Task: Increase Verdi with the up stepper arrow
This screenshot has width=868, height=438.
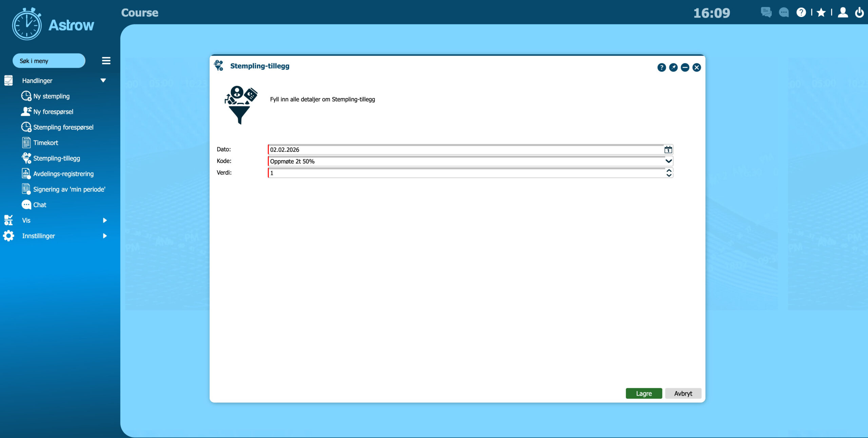Action: tap(669, 171)
